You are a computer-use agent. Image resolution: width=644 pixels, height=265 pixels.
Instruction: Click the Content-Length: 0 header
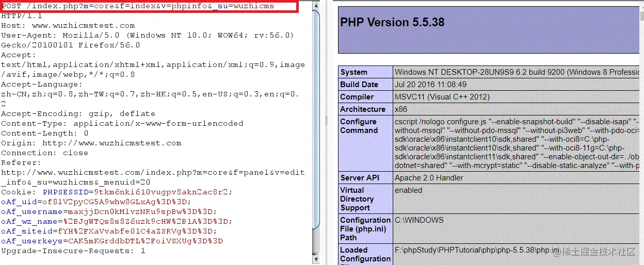[x=45, y=133]
